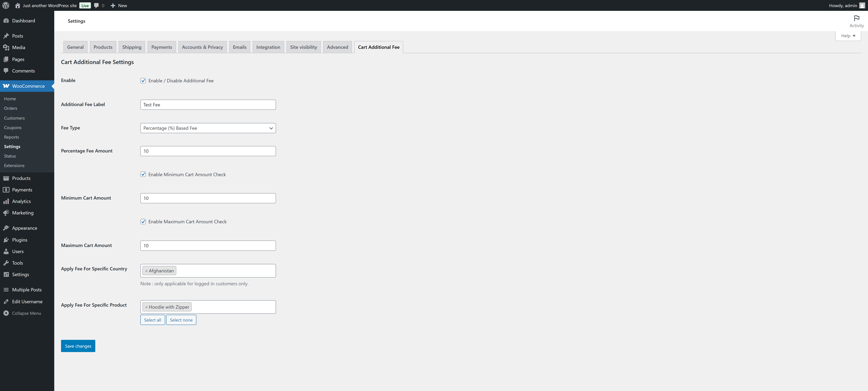Open the General settings tab
Viewport: 868px width, 391px height.
click(75, 47)
